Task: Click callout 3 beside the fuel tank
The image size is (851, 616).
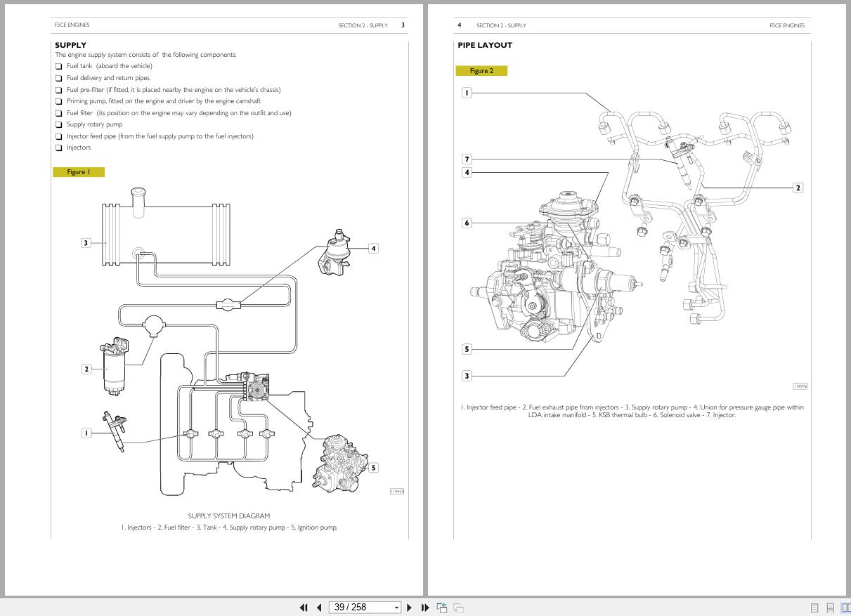Action: tap(86, 243)
